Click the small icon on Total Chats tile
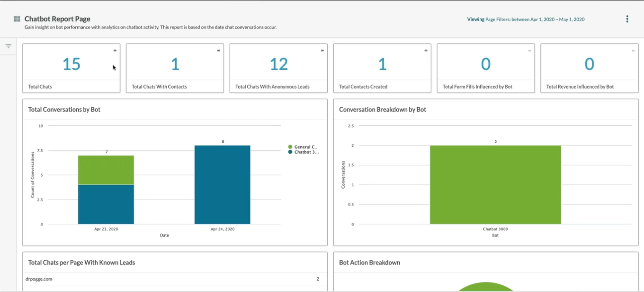Viewport: 644px width, 292px height. (x=115, y=50)
